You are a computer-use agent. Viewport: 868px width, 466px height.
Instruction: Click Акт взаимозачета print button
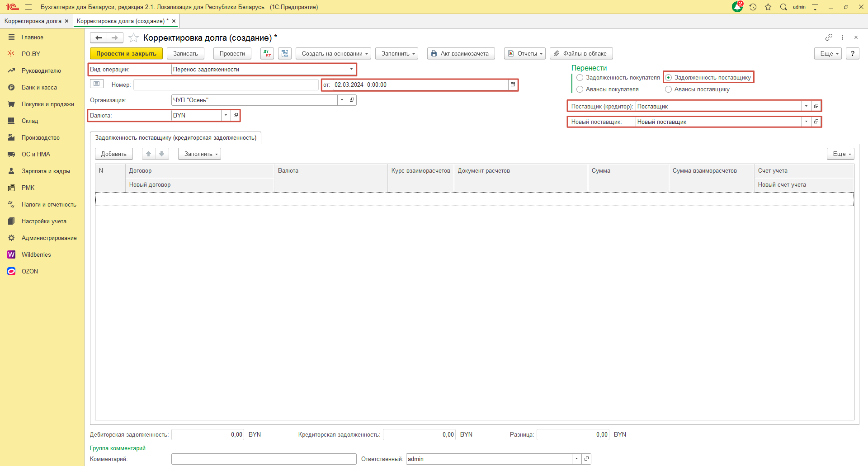[x=461, y=53]
